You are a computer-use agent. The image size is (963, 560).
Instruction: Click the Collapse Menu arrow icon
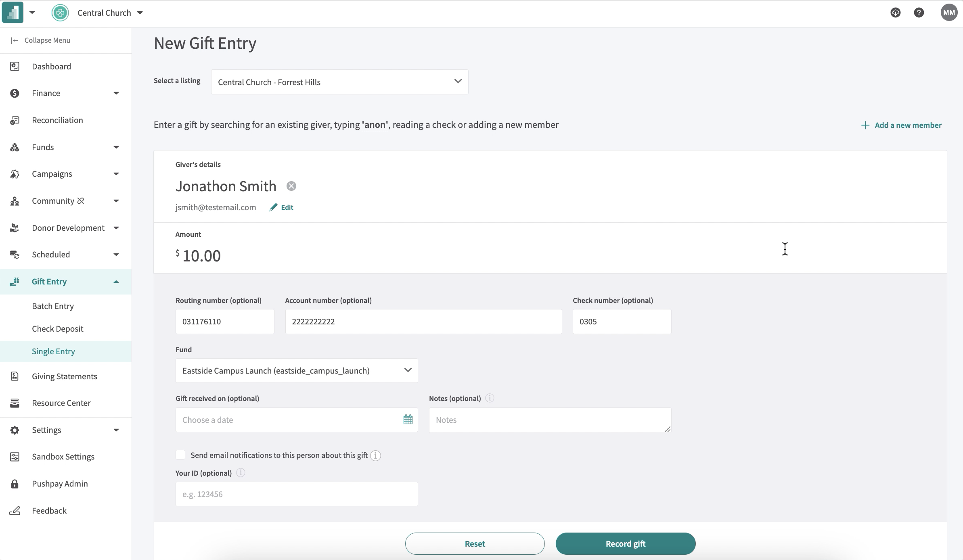coord(15,40)
